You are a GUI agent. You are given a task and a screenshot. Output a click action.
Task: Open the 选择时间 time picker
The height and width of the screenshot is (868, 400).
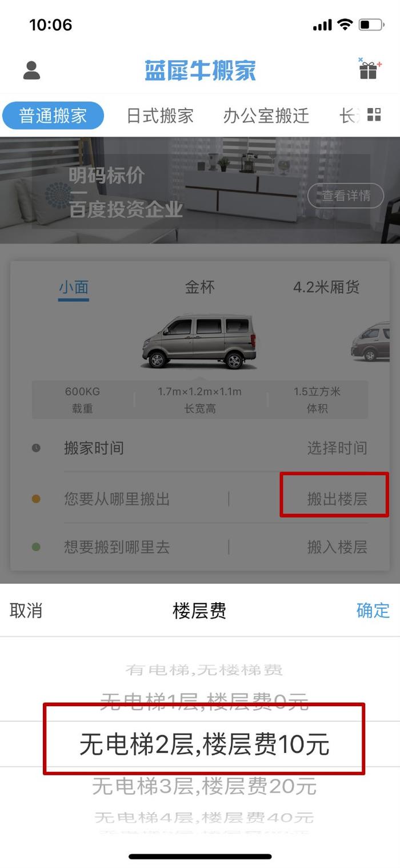pyautogui.click(x=337, y=448)
